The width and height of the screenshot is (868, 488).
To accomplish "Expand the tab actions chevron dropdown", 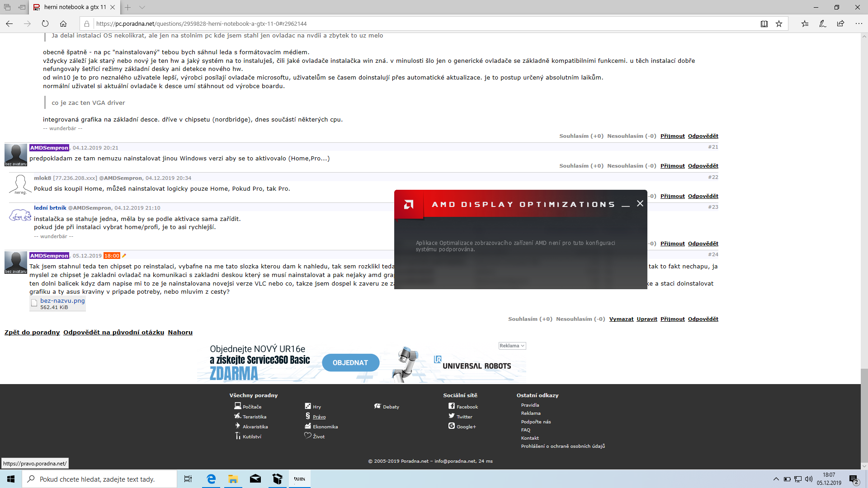I will coord(142,7).
